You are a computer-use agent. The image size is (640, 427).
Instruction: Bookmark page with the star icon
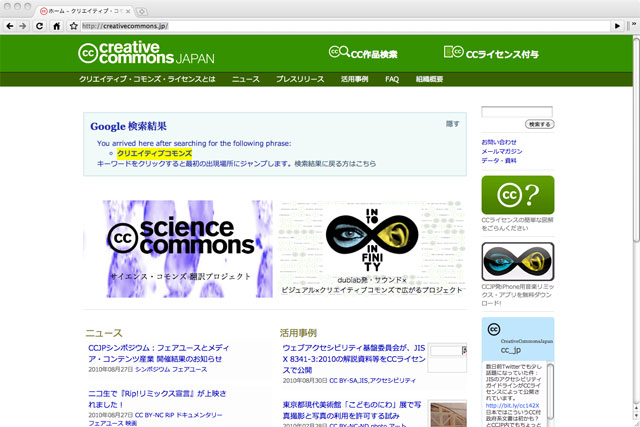(x=73, y=26)
